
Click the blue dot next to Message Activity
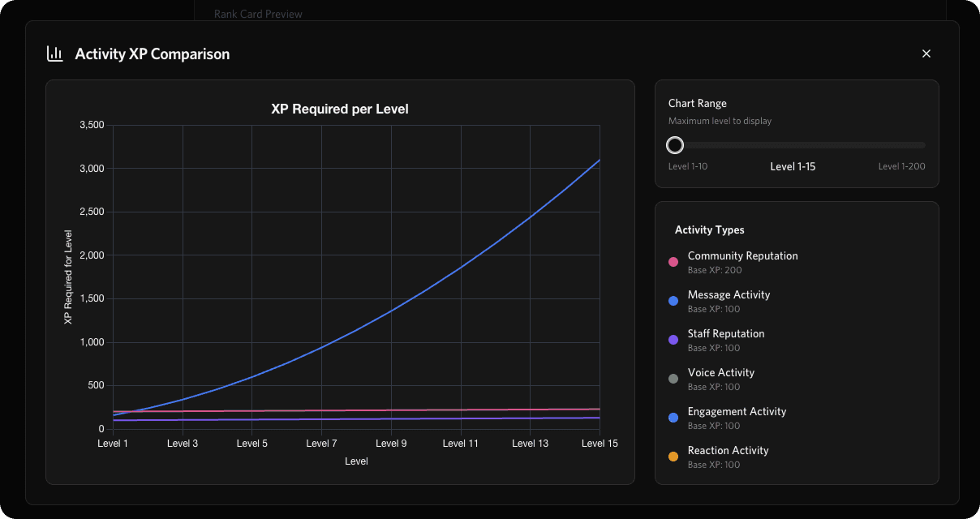click(673, 301)
